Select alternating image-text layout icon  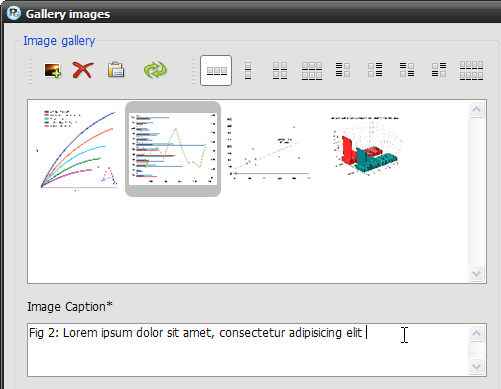click(439, 70)
